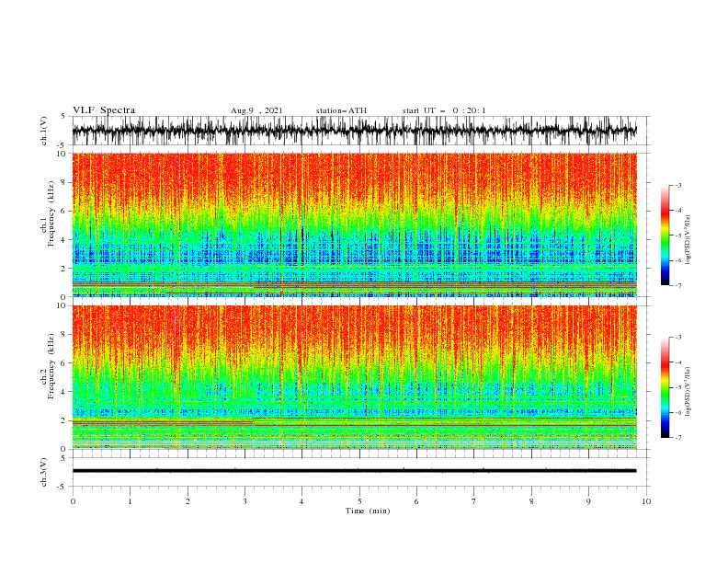Click the ch.3 flat voltage trace

point(354,471)
